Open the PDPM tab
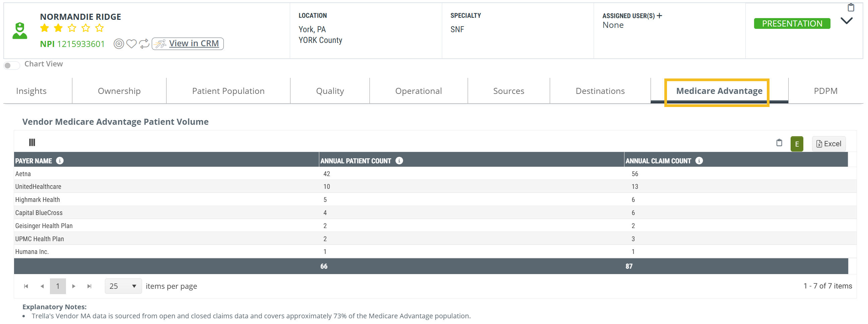The height and width of the screenshot is (324, 868). click(825, 91)
